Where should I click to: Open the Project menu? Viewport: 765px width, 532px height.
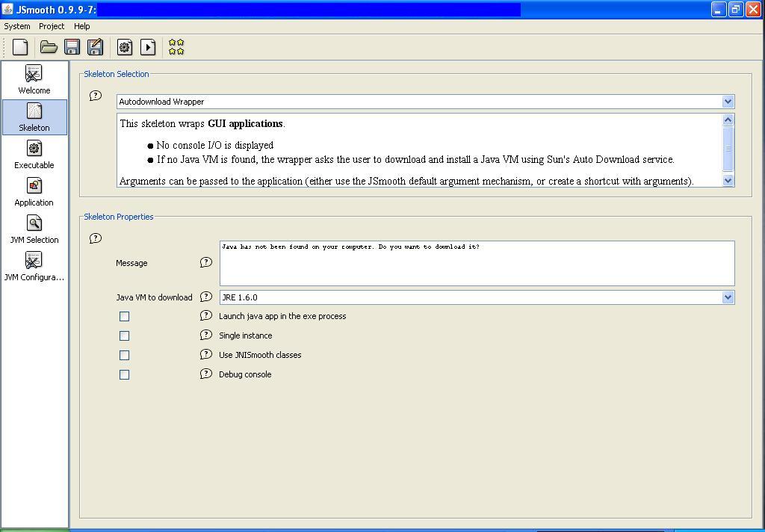pos(51,26)
